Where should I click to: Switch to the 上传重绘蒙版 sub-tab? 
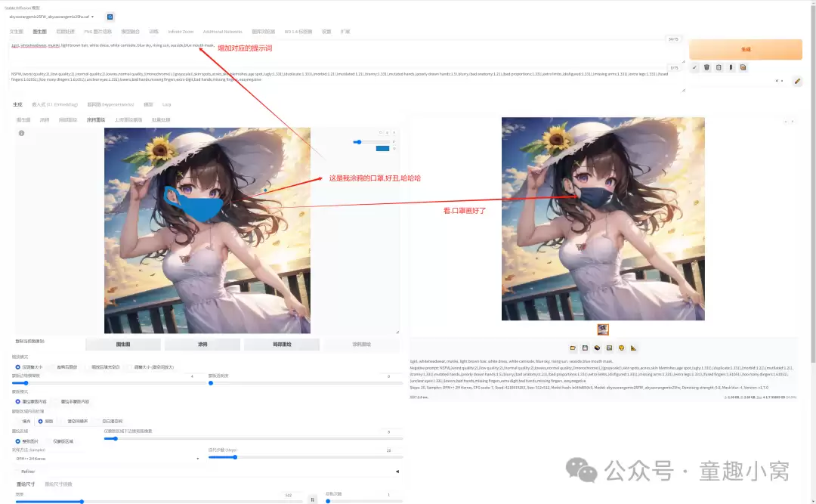128,119
